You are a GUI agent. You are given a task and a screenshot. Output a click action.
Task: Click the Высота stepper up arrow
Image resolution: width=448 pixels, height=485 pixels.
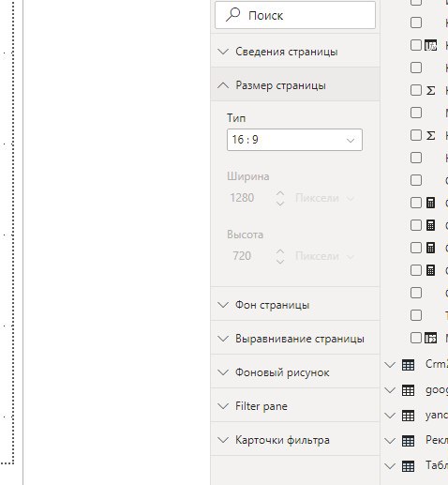(x=280, y=251)
